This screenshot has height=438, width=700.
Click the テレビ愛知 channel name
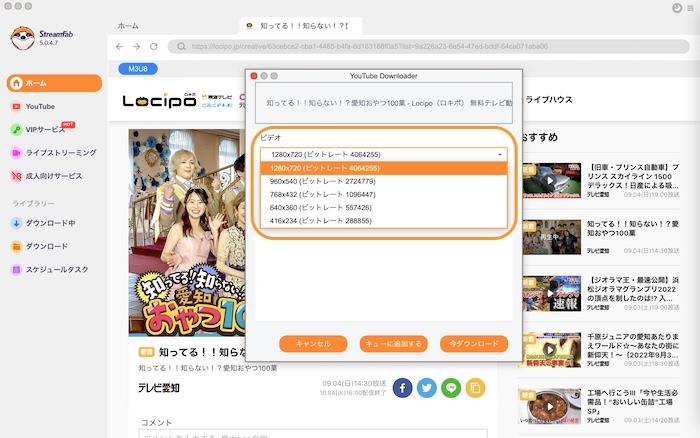158,388
